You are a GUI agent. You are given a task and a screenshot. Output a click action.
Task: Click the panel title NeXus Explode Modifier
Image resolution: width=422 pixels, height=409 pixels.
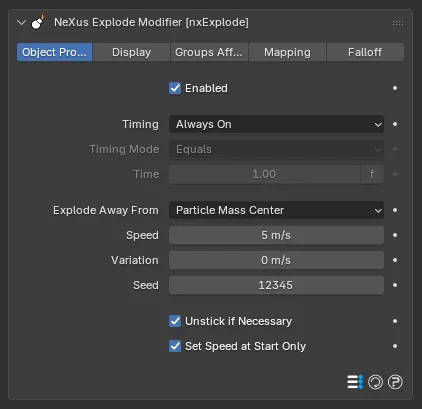pos(151,22)
